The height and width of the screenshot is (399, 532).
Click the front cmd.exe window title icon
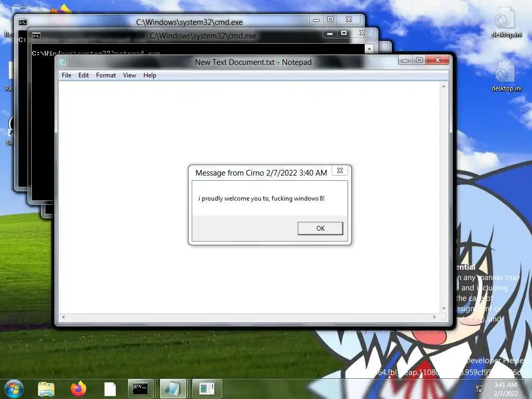tap(36, 36)
